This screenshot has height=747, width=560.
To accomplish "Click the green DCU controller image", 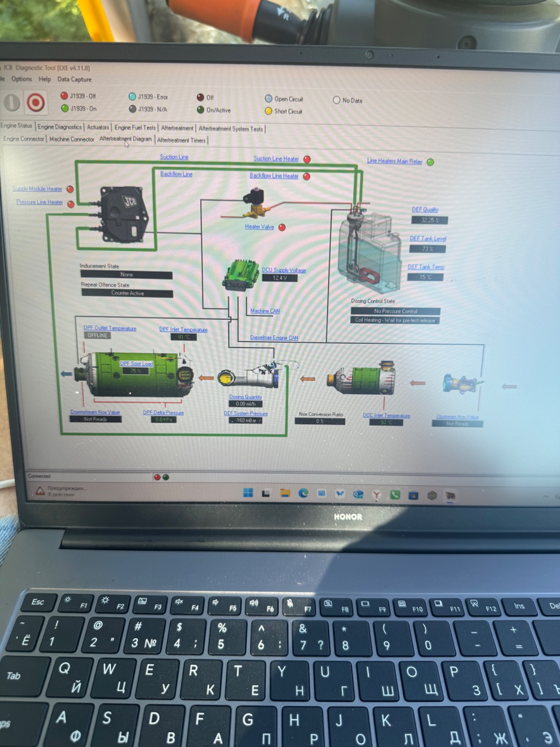I will (241, 275).
